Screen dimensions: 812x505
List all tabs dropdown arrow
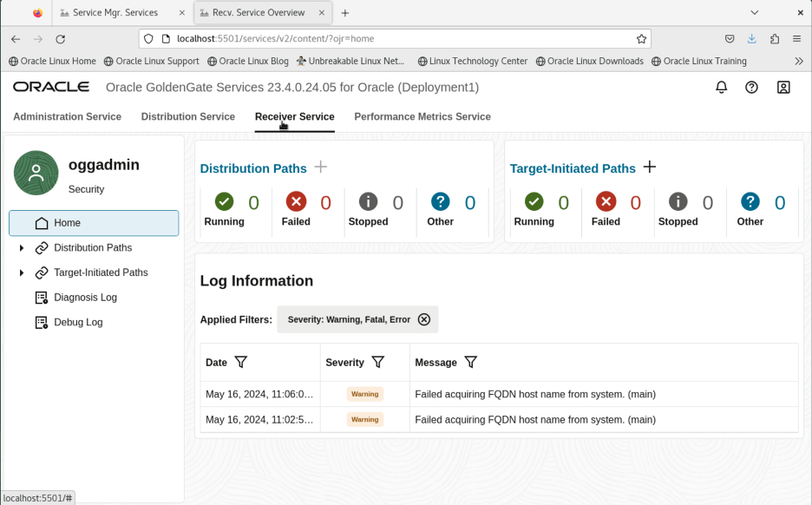point(755,13)
